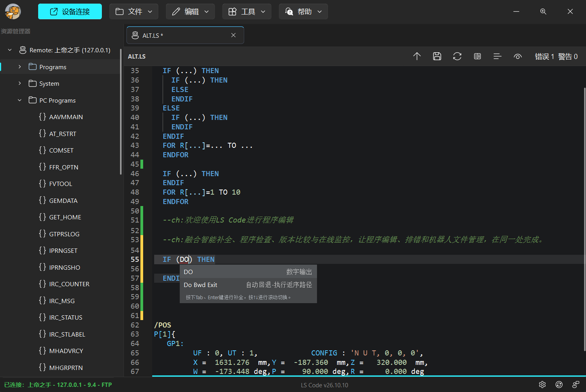586x392 pixels.
Task: Save the ALT.LS file with the disk icon
Action: tap(437, 56)
